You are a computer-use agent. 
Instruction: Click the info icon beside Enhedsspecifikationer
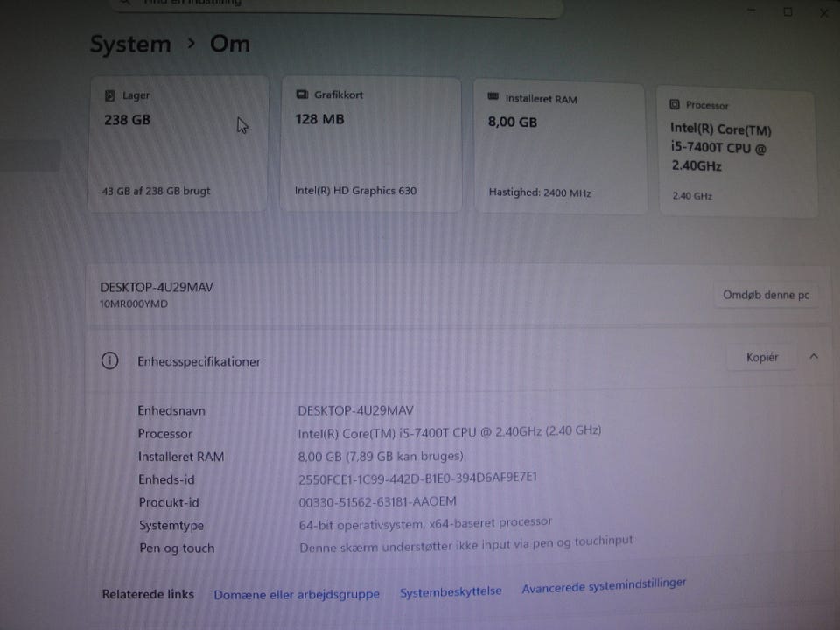(x=110, y=361)
